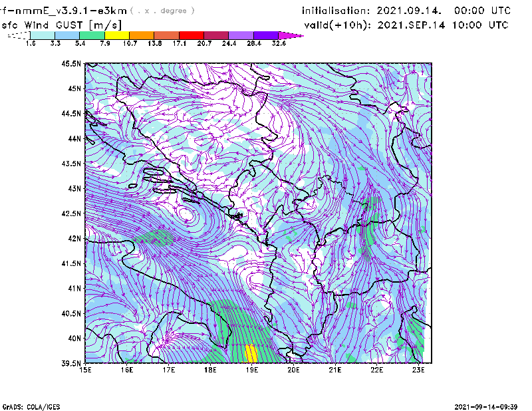Click the 21E longitude label
The image size is (532, 411).
[335, 370]
